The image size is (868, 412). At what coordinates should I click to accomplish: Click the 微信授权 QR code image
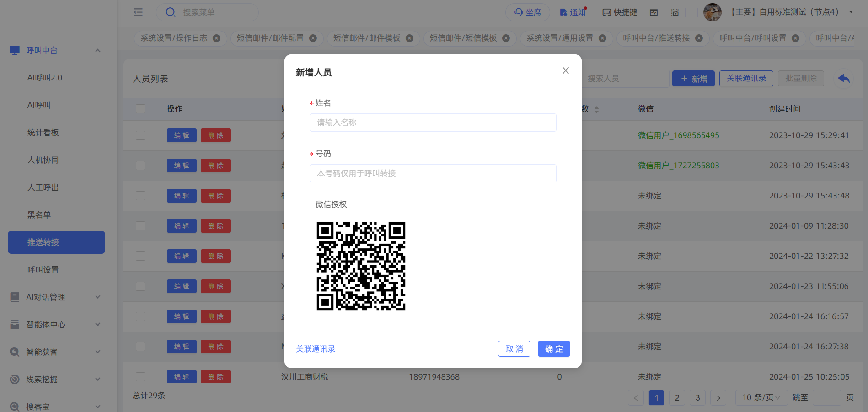pos(361,266)
